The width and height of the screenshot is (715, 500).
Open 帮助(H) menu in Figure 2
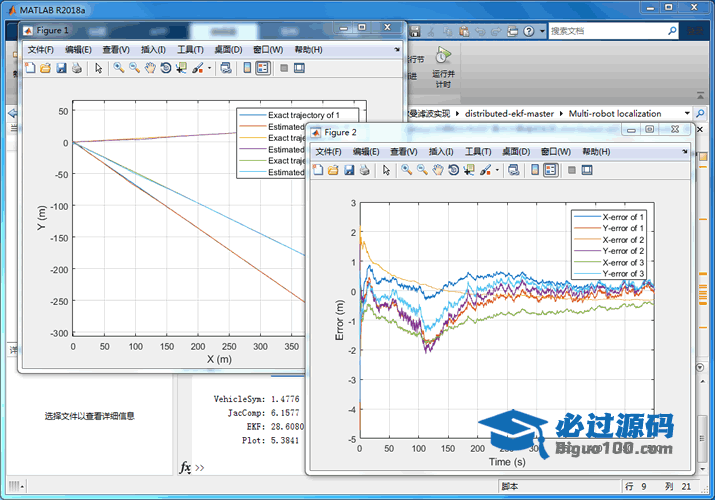[596, 152]
